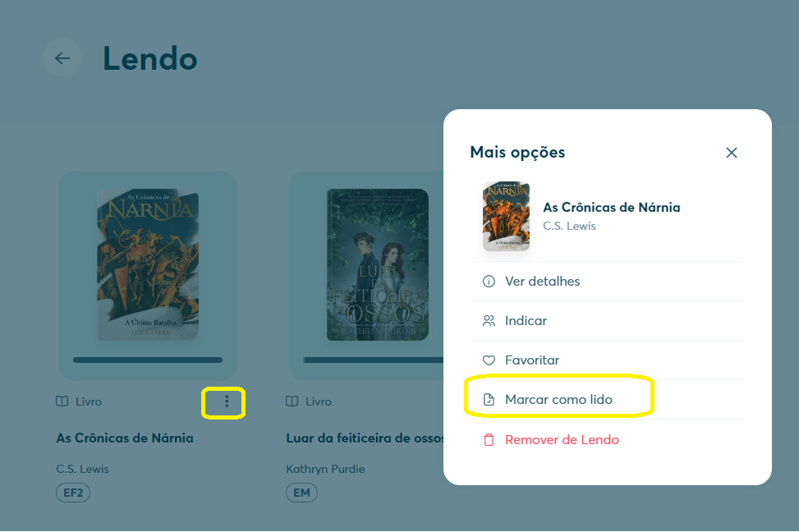Click the red trash icon

pyautogui.click(x=488, y=440)
